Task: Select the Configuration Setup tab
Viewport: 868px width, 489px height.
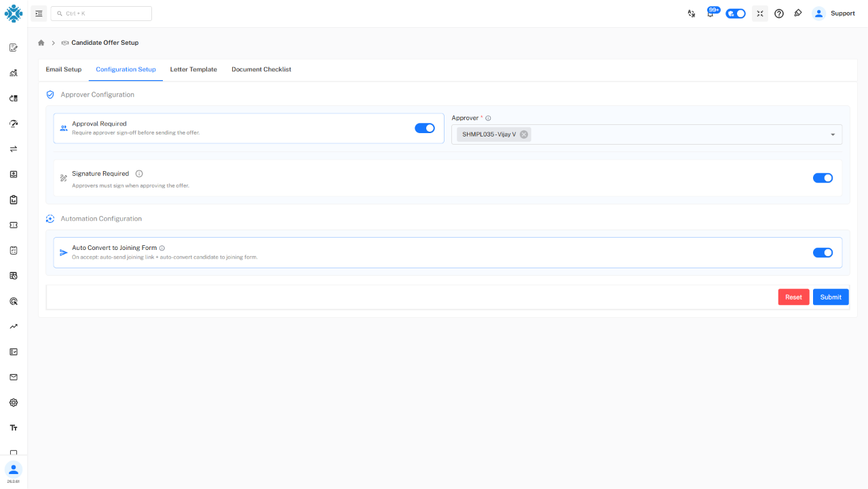Action: (126, 69)
